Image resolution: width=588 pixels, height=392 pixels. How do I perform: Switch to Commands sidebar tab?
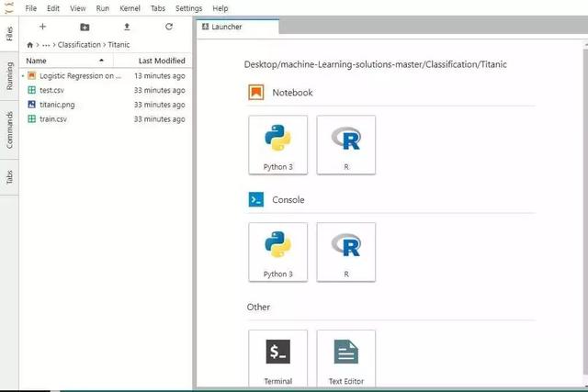(9, 130)
